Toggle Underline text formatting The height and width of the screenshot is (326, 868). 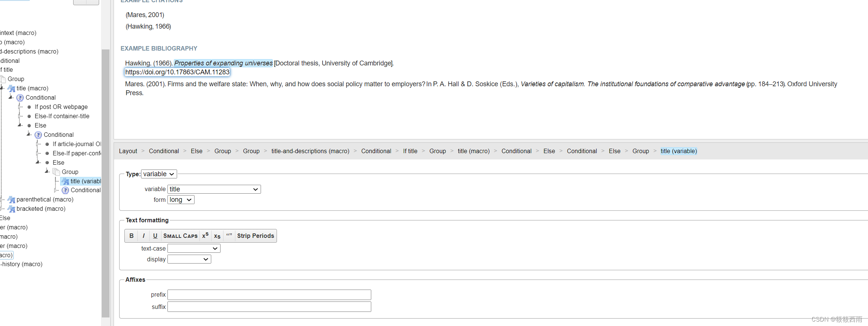pos(155,236)
